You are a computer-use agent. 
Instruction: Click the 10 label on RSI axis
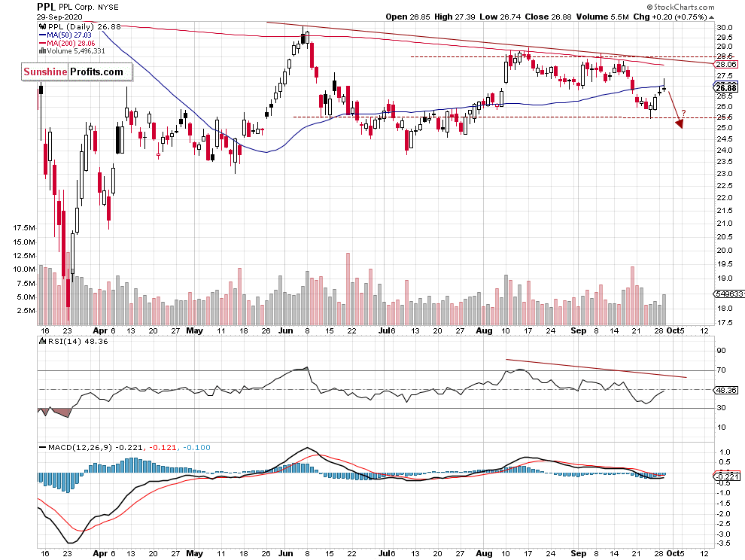point(721,427)
